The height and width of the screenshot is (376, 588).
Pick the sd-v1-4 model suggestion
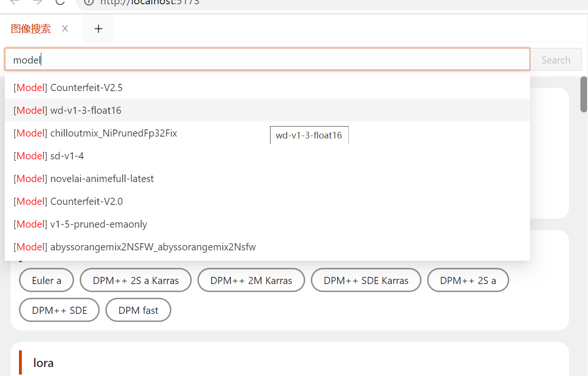pyautogui.click(x=267, y=156)
